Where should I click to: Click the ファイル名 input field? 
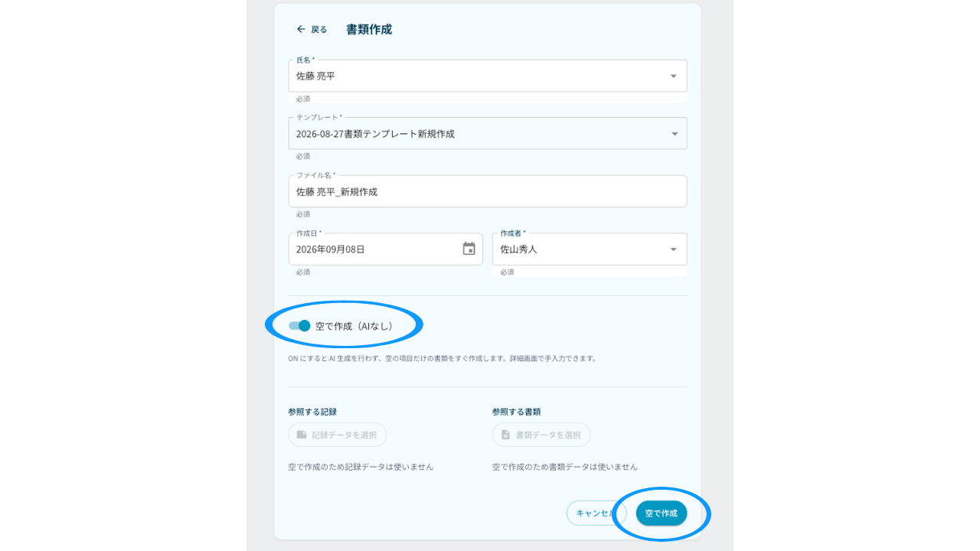click(488, 191)
